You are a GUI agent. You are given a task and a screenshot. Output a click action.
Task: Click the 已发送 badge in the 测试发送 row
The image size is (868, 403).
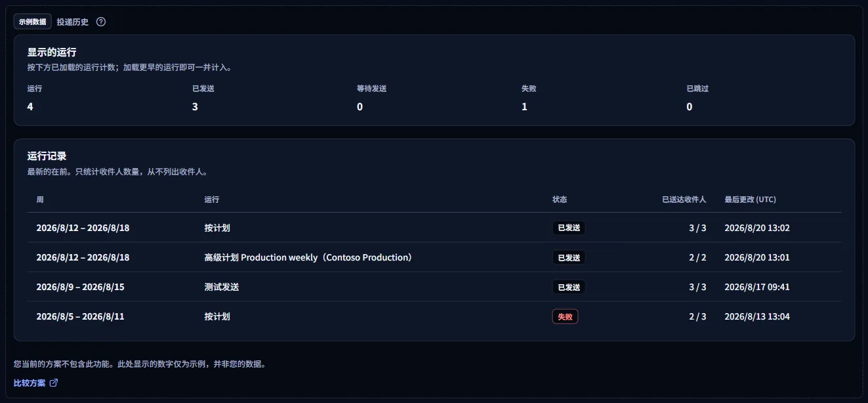[569, 287]
